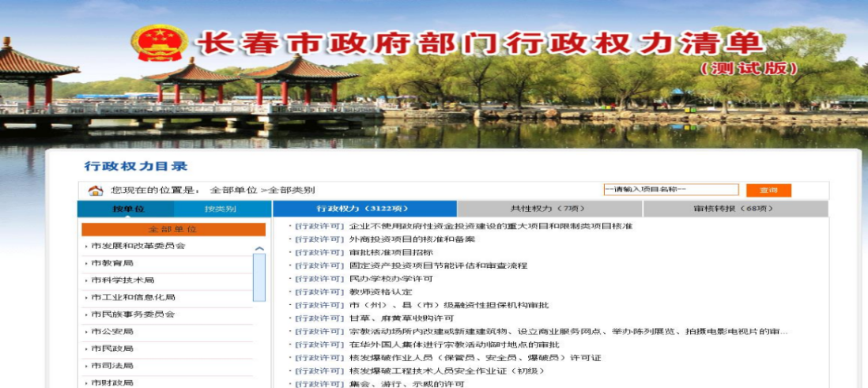Open the 共性权力 (7项) tab
Image resolution: width=868 pixels, height=388 pixels.
pyautogui.click(x=549, y=209)
